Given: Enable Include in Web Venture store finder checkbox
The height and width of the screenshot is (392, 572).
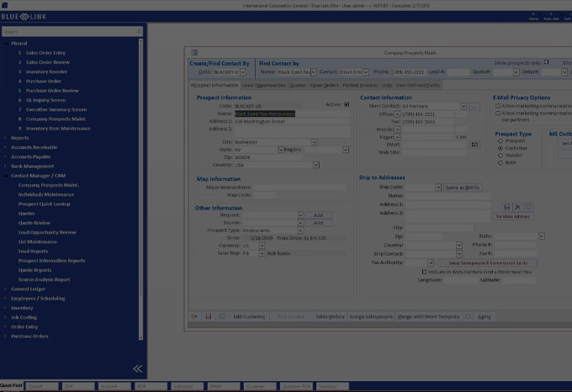Looking at the screenshot, I should [x=424, y=272].
